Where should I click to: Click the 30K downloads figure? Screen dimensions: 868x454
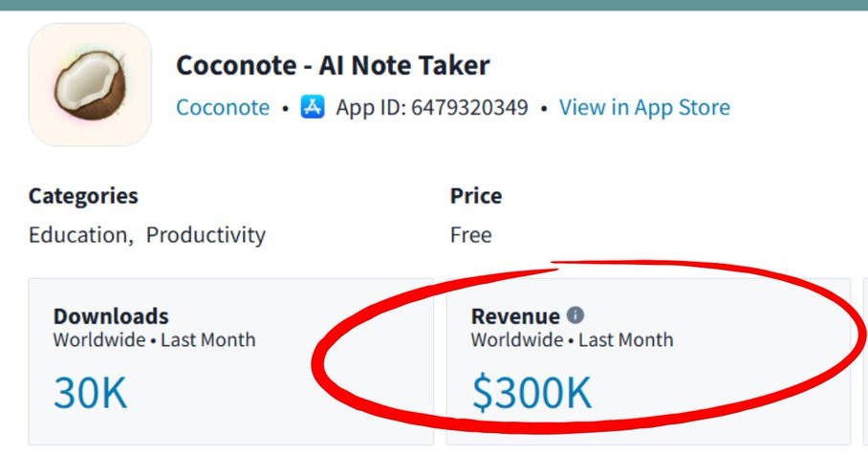(90, 393)
